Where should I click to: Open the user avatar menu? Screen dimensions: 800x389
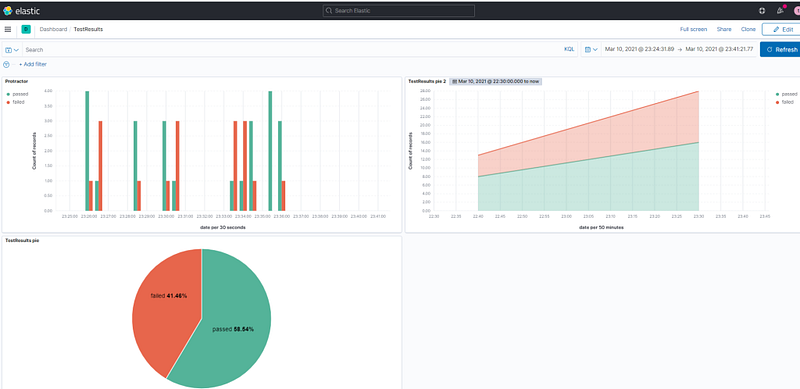(796, 11)
